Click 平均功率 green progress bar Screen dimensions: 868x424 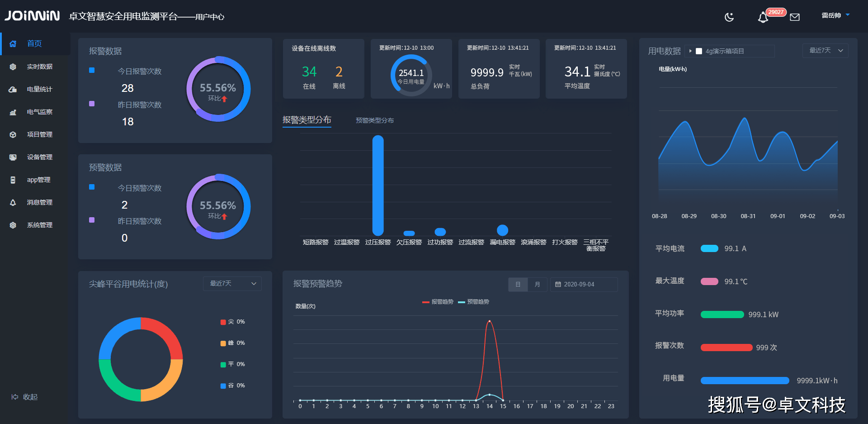pos(722,314)
